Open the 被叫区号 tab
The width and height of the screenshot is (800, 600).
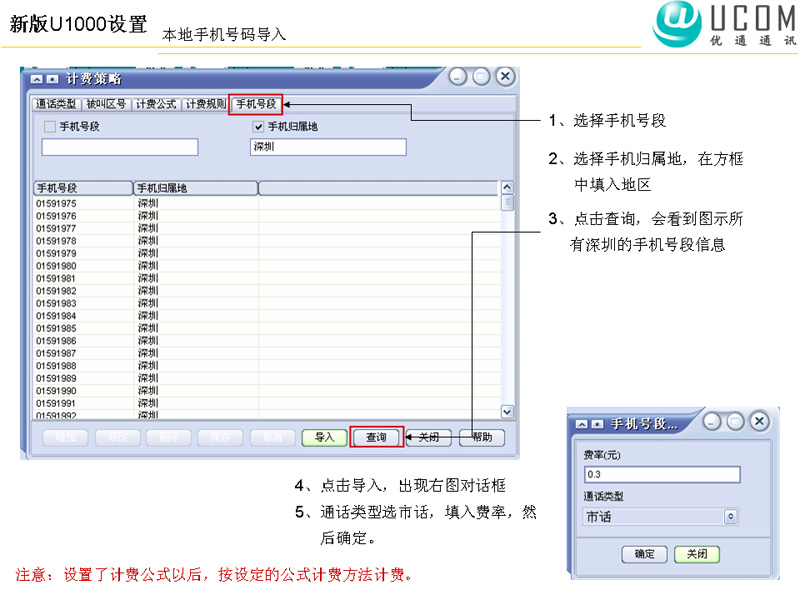click(106, 105)
